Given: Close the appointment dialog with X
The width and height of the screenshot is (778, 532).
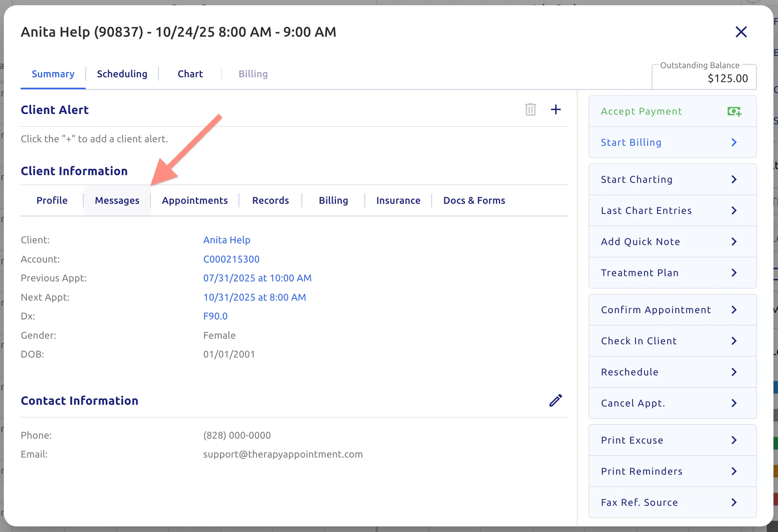Looking at the screenshot, I should tap(741, 32).
